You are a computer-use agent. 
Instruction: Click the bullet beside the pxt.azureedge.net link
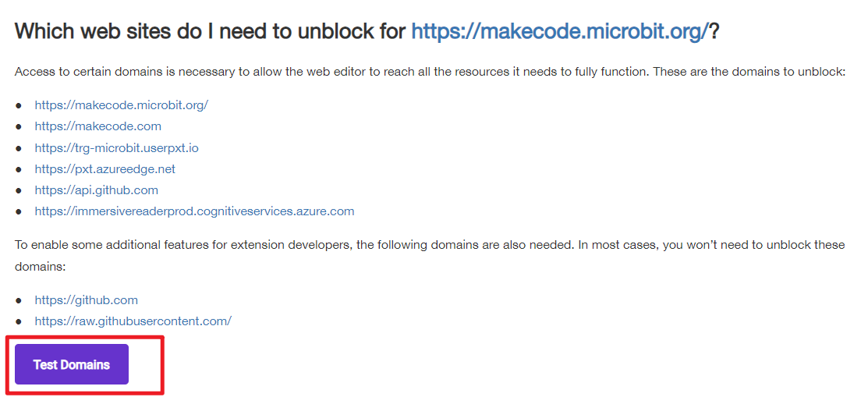(19, 169)
